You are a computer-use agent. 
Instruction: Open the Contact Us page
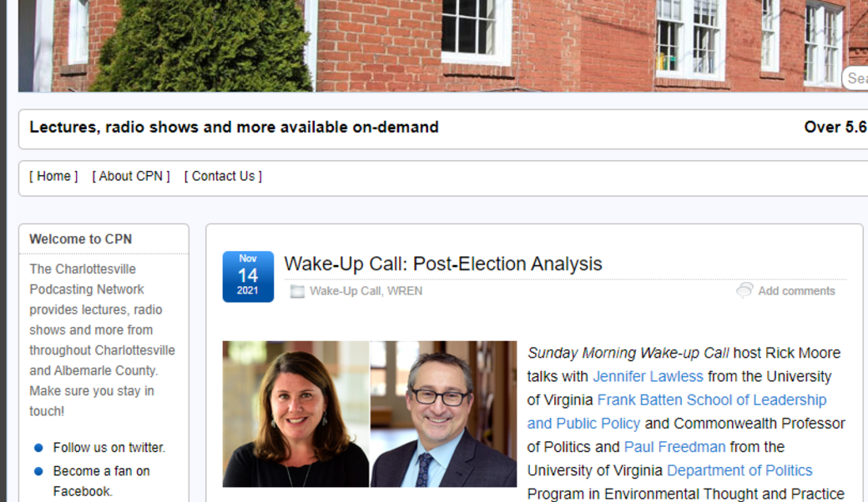(223, 176)
